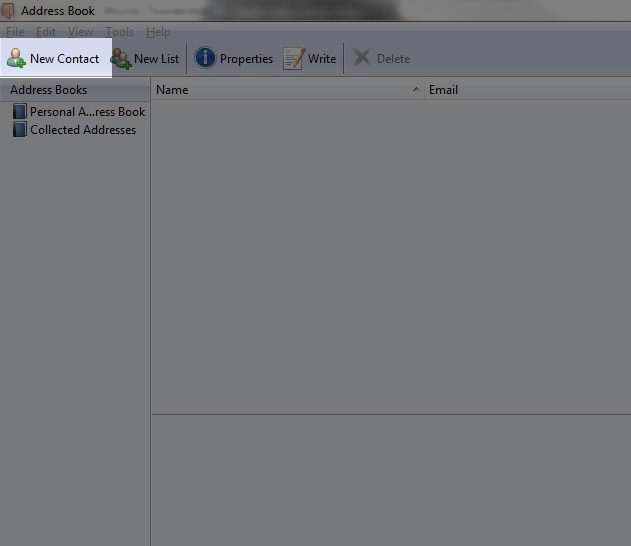Toggle the sort direction arrow in Name column
The image size is (631, 546).
pyautogui.click(x=415, y=90)
